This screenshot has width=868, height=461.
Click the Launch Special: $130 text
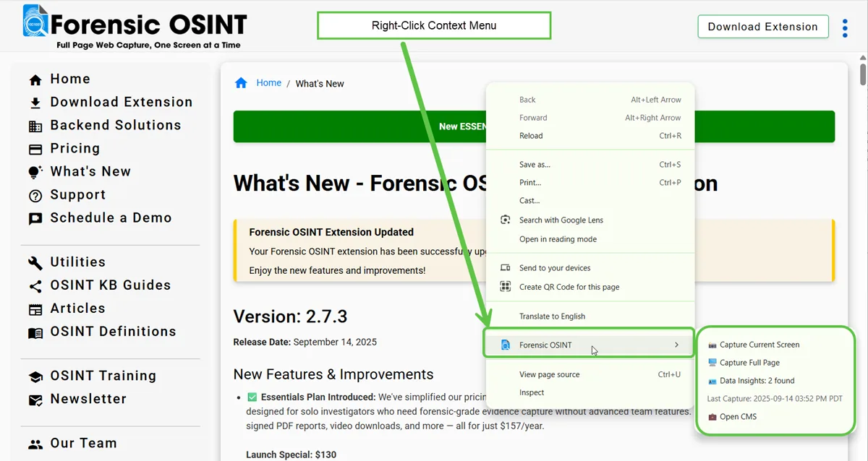(291, 455)
